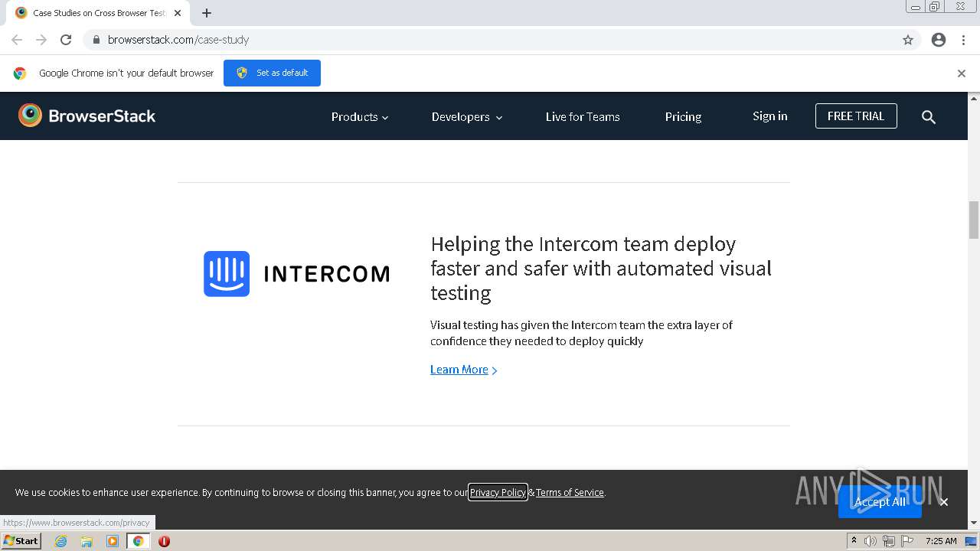
Task: Go to the Pricing page
Action: click(x=683, y=117)
